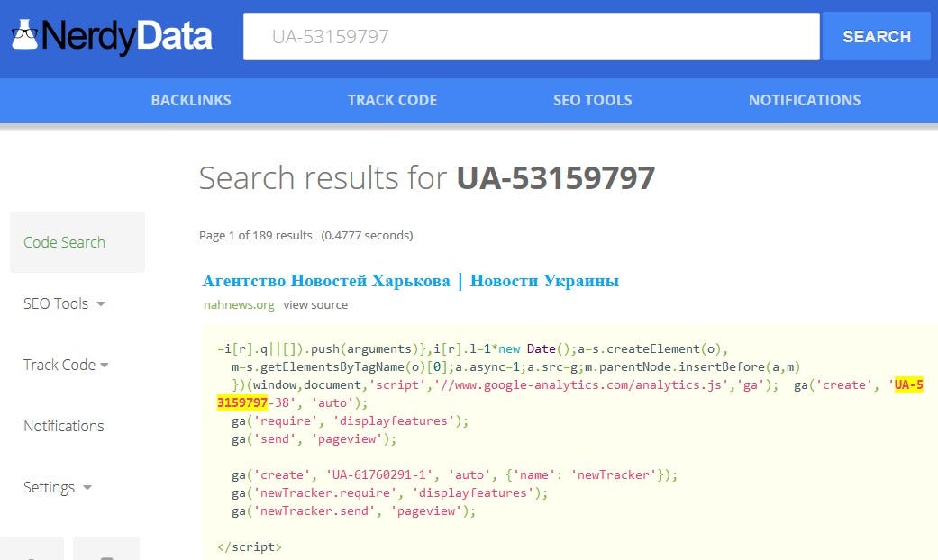The height and width of the screenshot is (560, 938).
Task: Open the BACKLINKS menu
Action: click(x=191, y=101)
